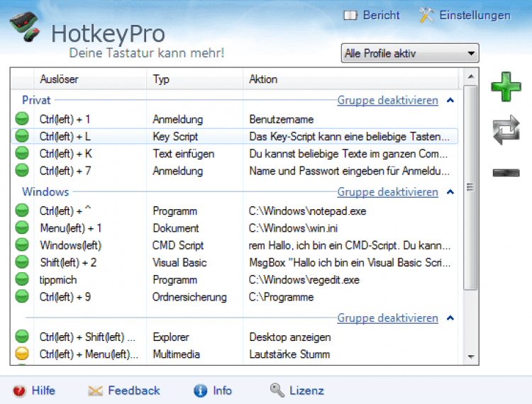Click the HotkeyPro keyboard logo
The width and height of the screenshot is (532, 404).
(25, 26)
